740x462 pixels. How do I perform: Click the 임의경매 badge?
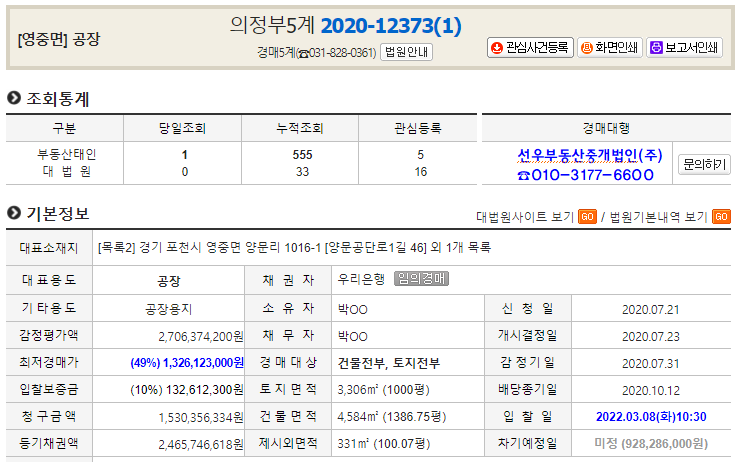click(421, 279)
